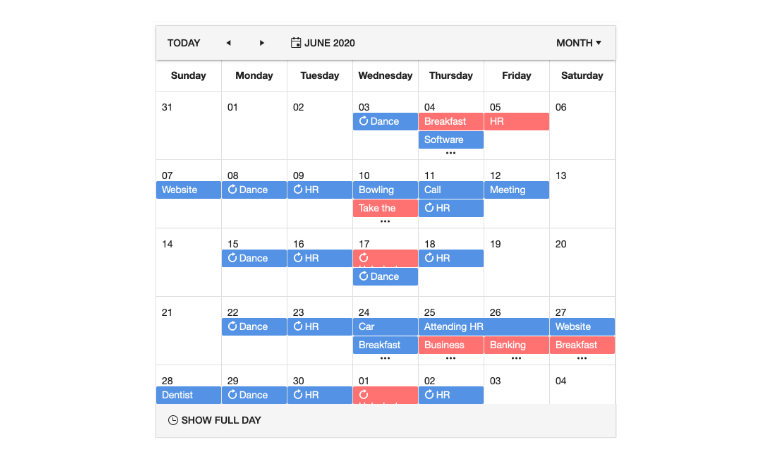Show more events on June 27
The image size is (770, 460).
[582, 358]
